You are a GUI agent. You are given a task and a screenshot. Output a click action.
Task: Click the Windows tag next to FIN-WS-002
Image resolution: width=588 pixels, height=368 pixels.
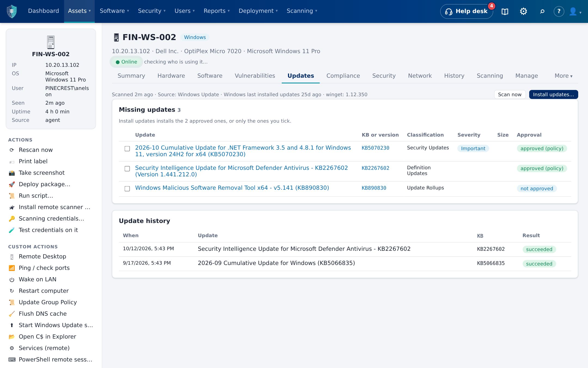pos(195,37)
